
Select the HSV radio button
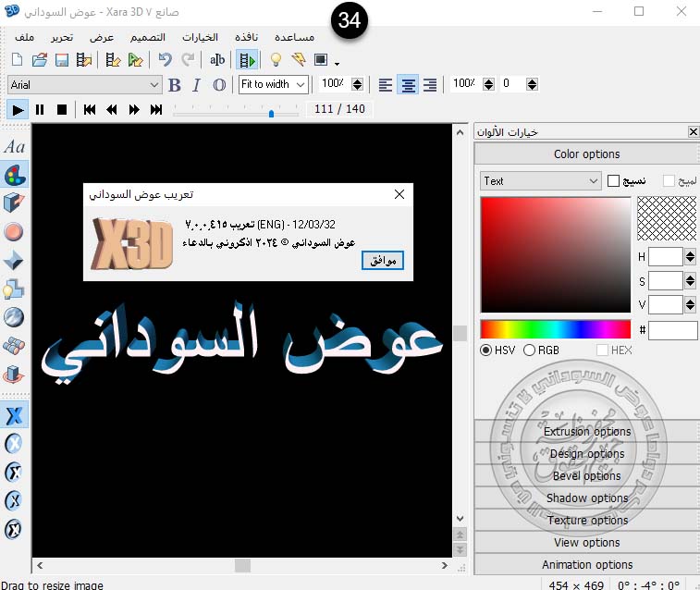tap(486, 350)
